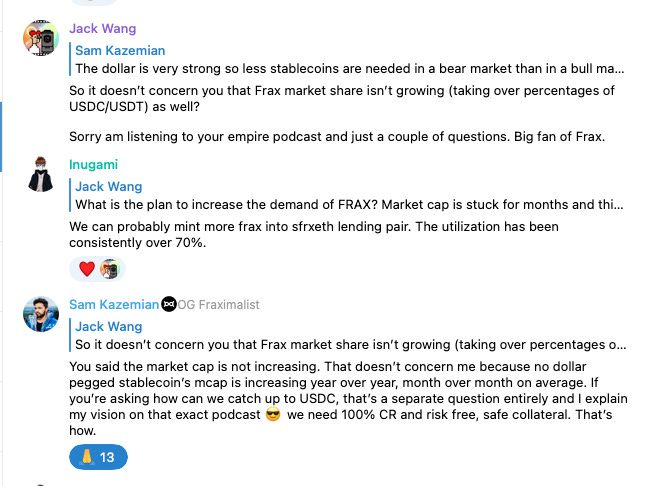Open Sam Kazemian's avatar photo
This screenshot has width=651, height=486.
pos(41,314)
